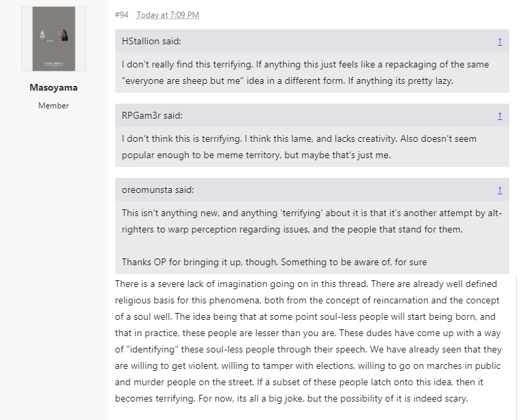Click the 'Today at 7:09 PM' timestamp
525x420 pixels.
click(168, 15)
